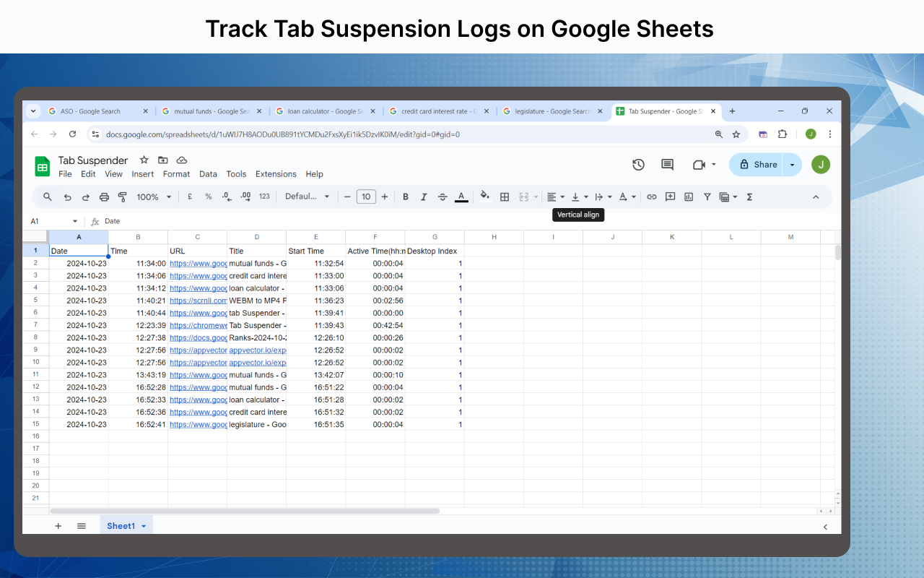The width and height of the screenshot is (924, 578).
Task: Click the search menus magnifier icon
Action: (48, 197)
